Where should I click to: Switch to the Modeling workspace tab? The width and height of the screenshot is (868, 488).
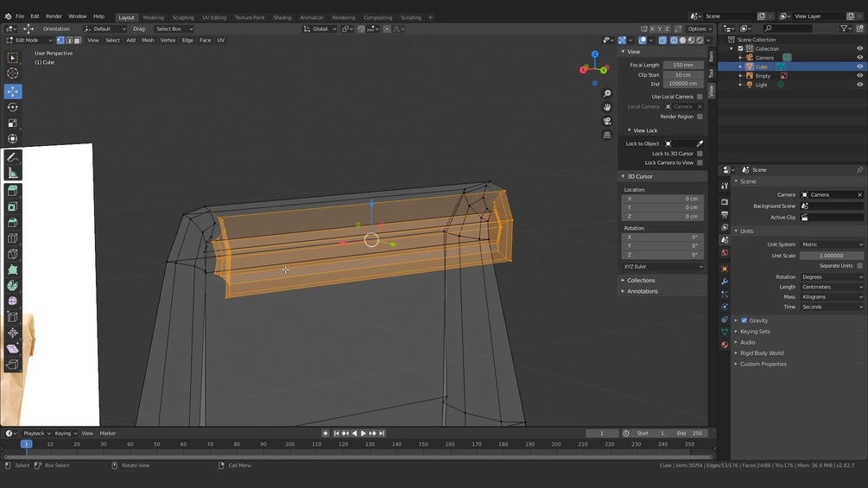154,17
